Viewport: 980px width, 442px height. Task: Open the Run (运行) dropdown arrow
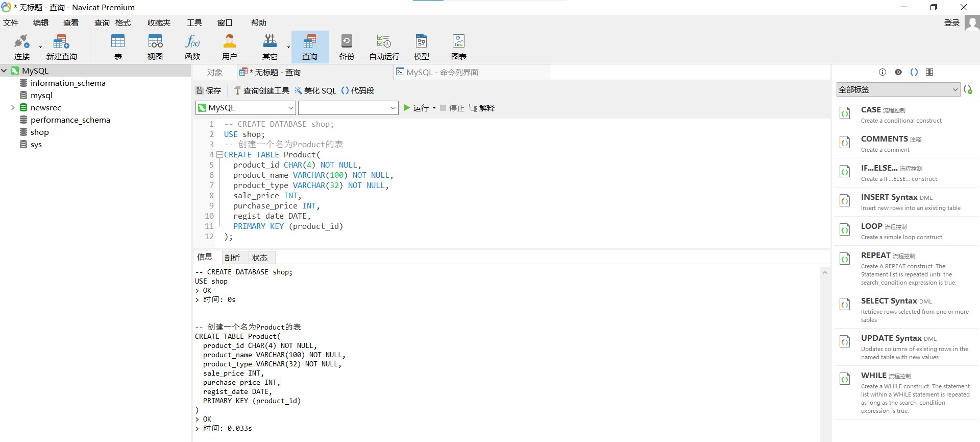(434, 108)
